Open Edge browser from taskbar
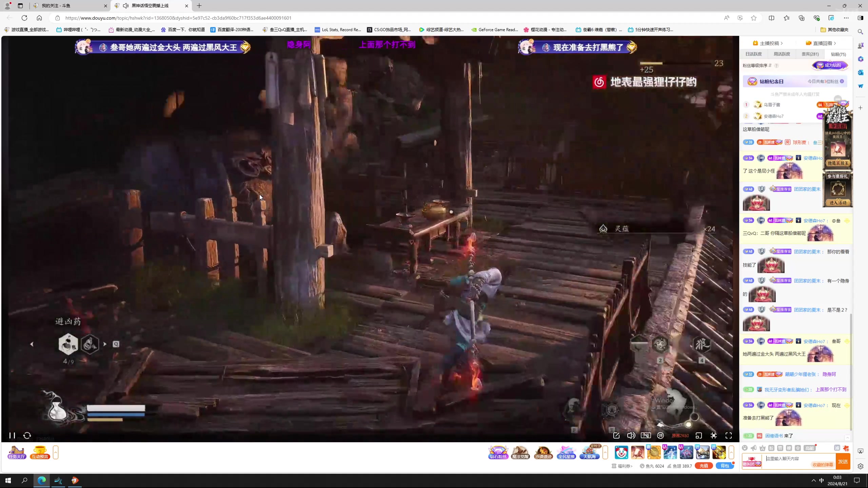Screen dimensions: 868x488 tap(41, 480)
